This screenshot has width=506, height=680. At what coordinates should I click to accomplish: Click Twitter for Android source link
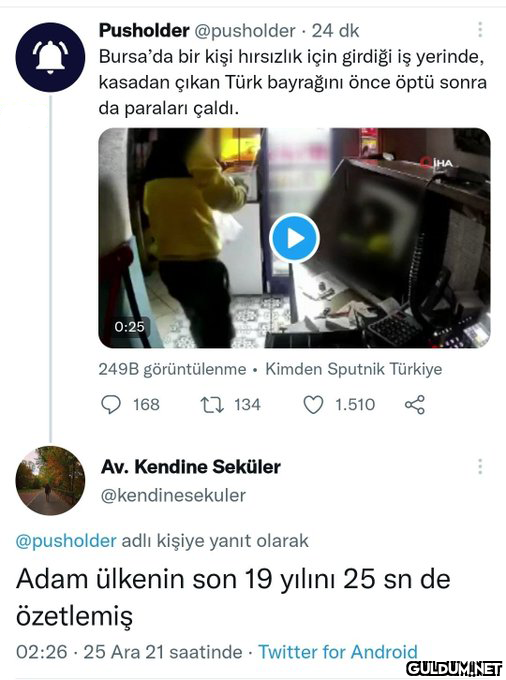click(338, 652)
